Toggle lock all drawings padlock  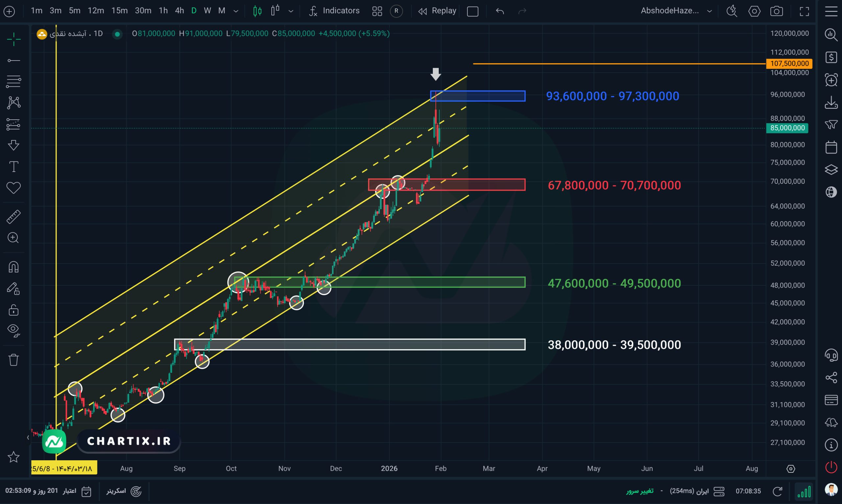(13, 310)
